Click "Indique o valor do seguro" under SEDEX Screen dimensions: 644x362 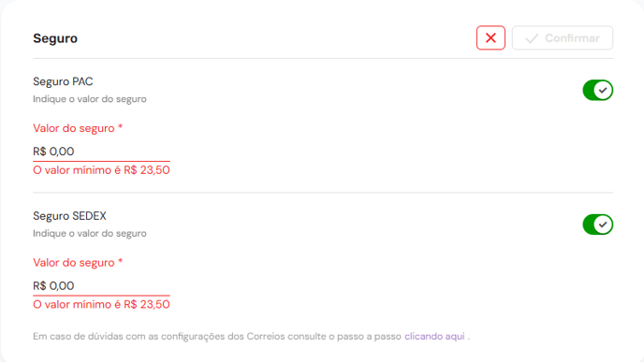click(90, 233)
